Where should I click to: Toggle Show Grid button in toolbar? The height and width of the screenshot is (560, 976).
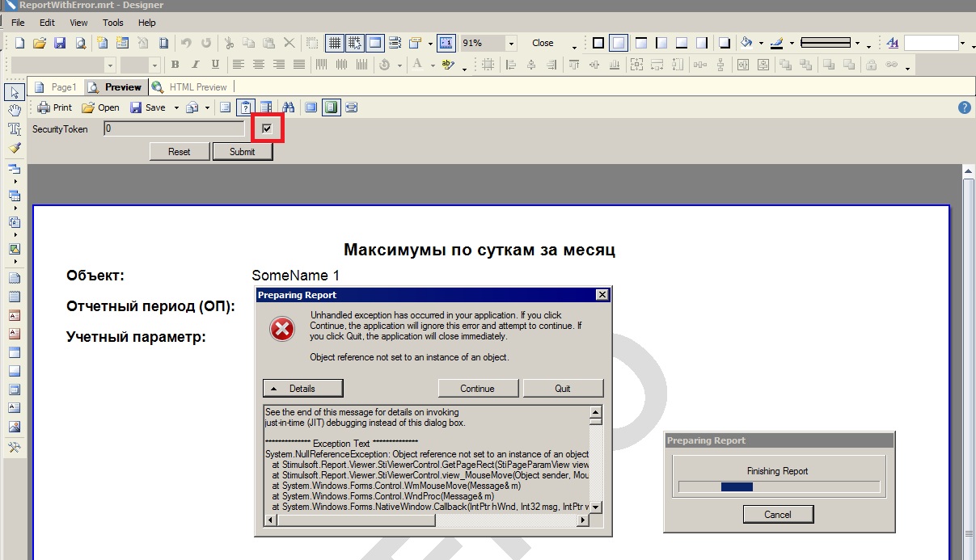[x=334, y=43]
